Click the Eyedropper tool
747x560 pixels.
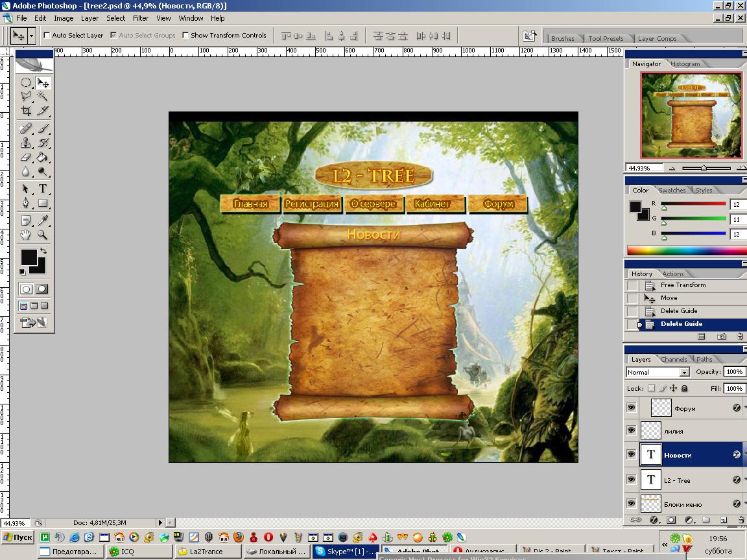43,221
